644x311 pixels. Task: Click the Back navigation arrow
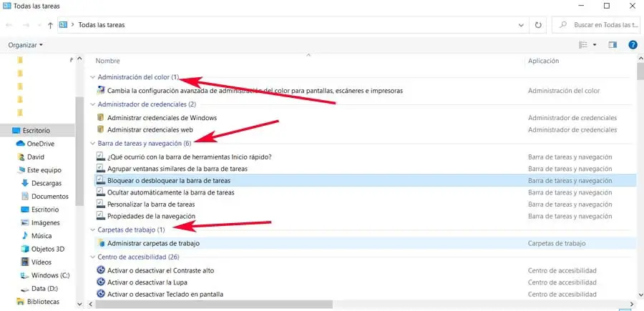tap(9, 25)
